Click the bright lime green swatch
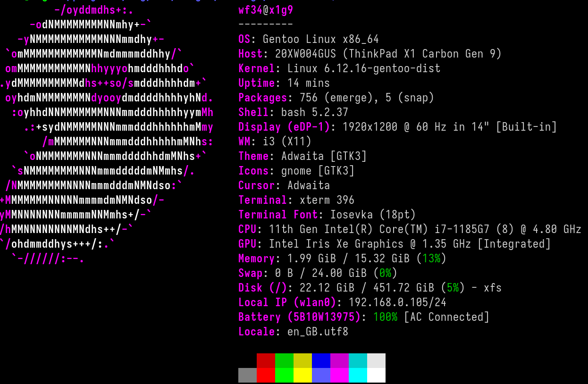This screenshot has height=384, width=588. [284, 375]
